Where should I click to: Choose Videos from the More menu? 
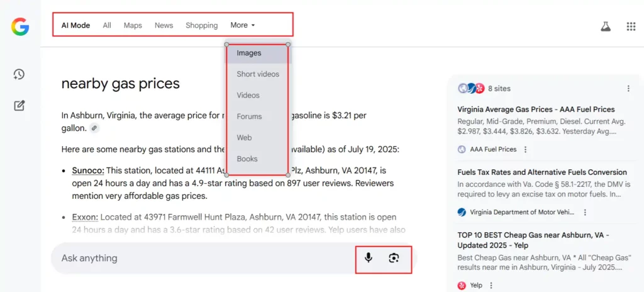[x=257, y=95]
